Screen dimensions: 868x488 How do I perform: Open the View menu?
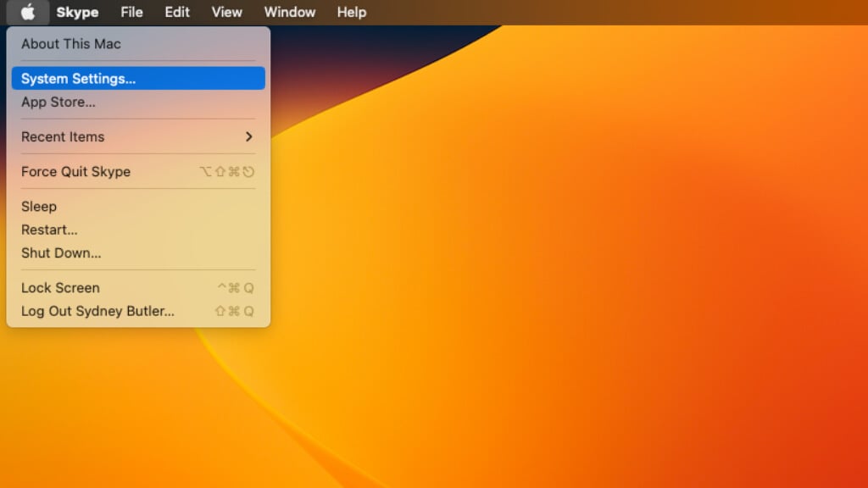[x=227, y=12]
